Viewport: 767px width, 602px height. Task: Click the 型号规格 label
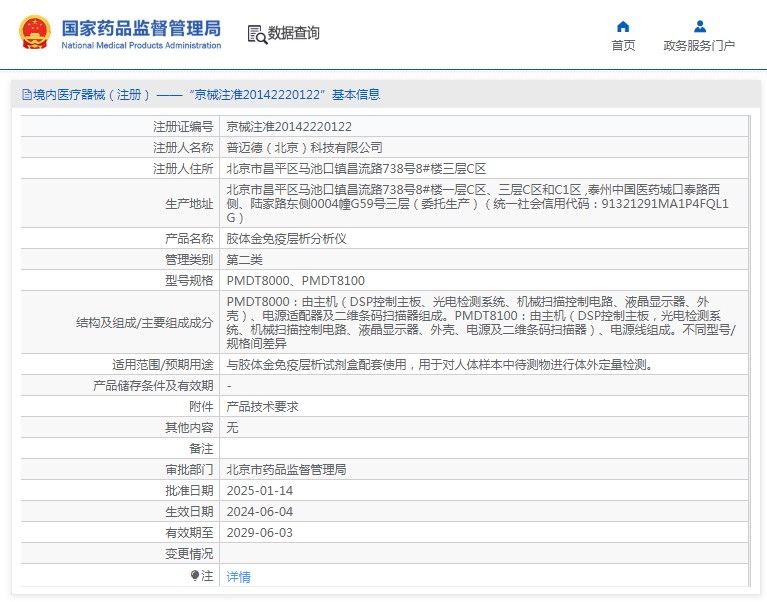coord(189,281)
